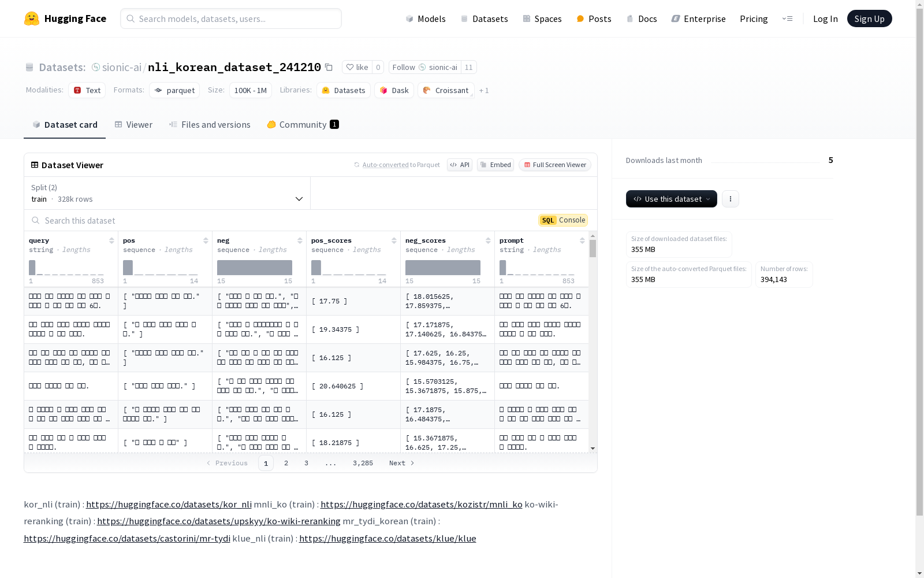Image resolution: width=924 pixels, height=578 pixels.
Task: Click the followers count 11
Action: 468,67
